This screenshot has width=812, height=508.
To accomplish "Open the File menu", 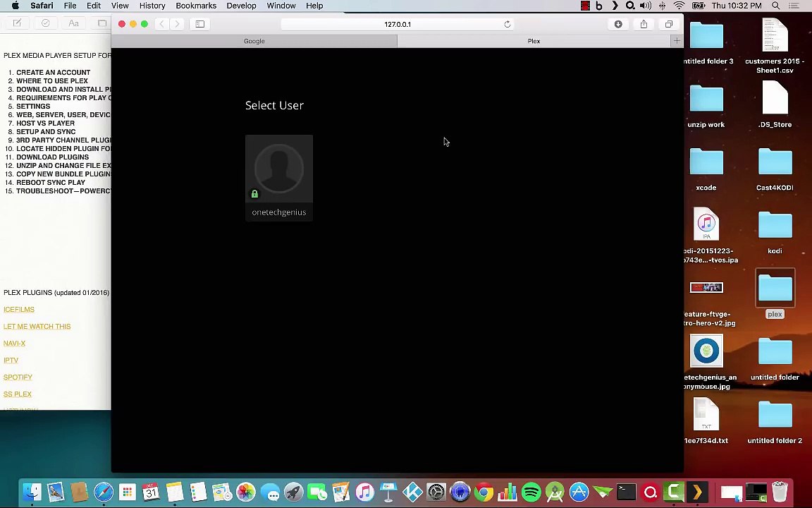I will click(70, 6).
